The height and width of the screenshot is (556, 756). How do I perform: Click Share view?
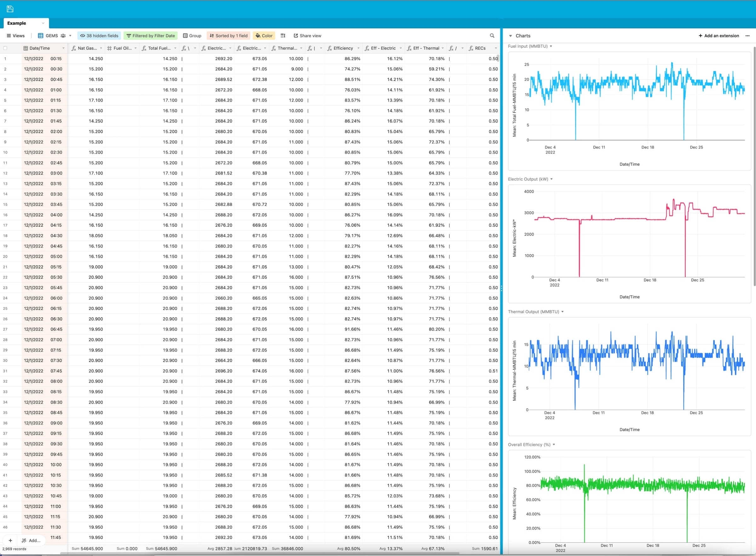(307, 36)
